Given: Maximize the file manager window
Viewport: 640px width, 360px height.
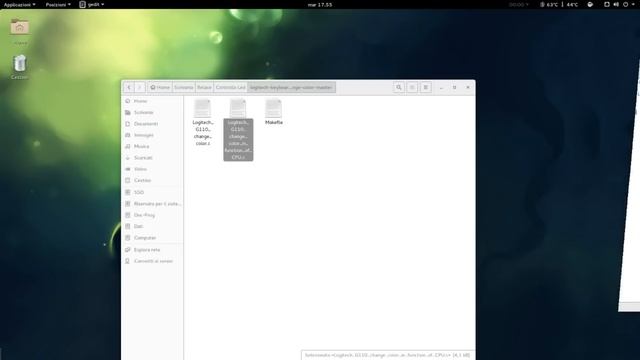Looking at the screenshot, I should click(454, 87).
